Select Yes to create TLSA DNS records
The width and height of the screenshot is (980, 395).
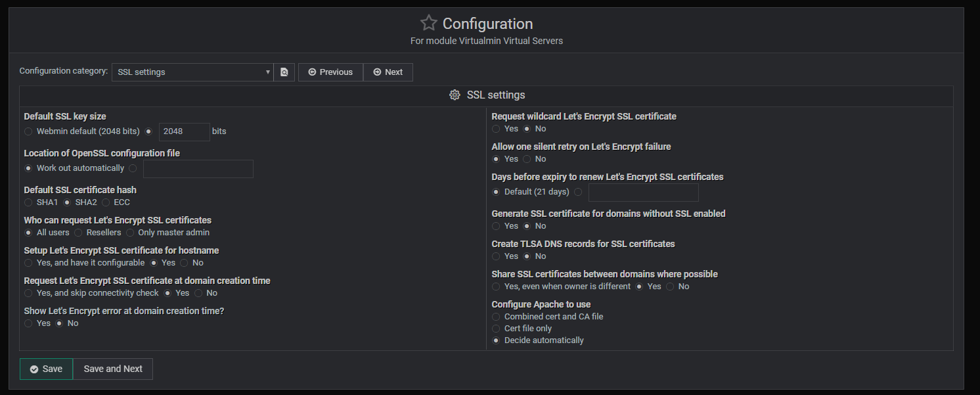tap(496, 256)
